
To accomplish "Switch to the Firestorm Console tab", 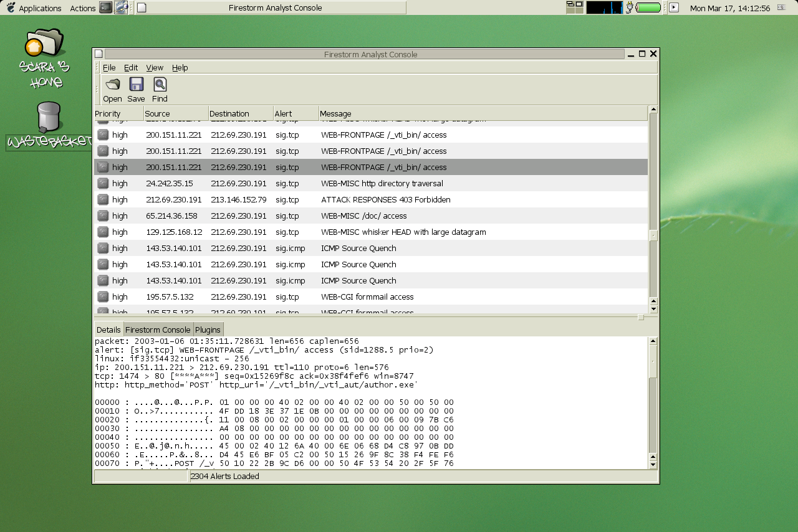I will [158, 330].
